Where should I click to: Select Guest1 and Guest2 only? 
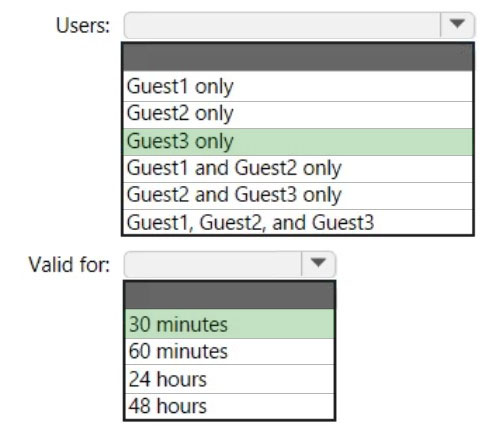click(298, 169)
